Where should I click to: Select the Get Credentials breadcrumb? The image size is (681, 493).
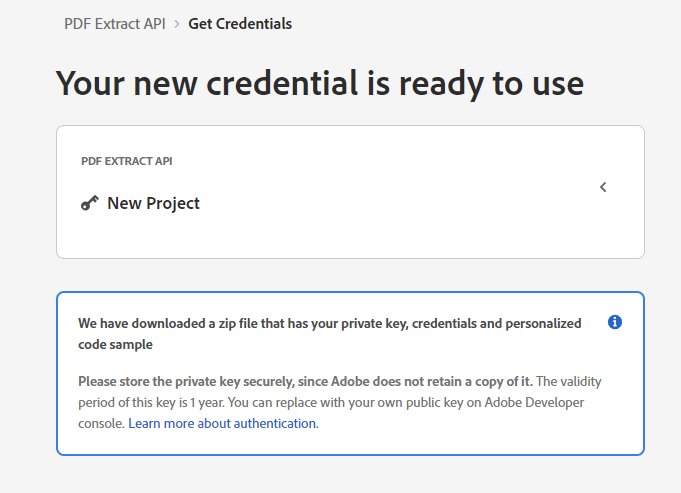click(240, 24)
